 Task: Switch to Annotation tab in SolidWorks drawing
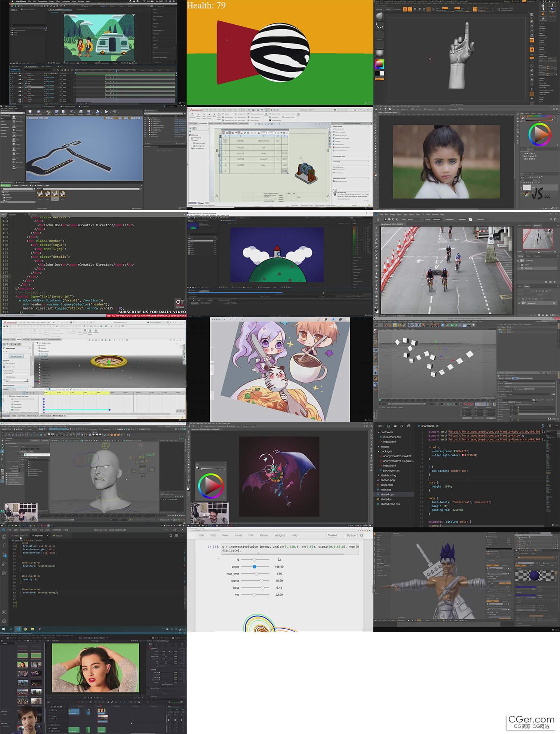(203, 124)
